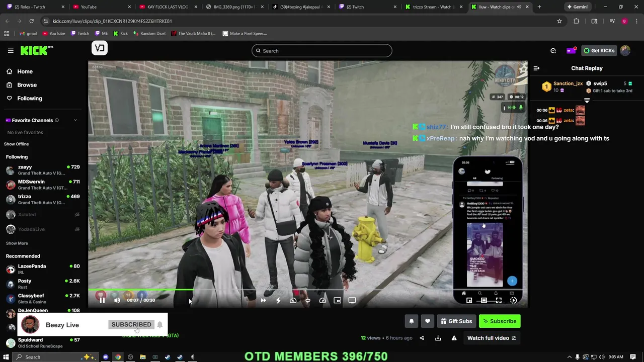Switch to the trizzo Stream browser tab

pyautogui.click(x=433, y=7)
